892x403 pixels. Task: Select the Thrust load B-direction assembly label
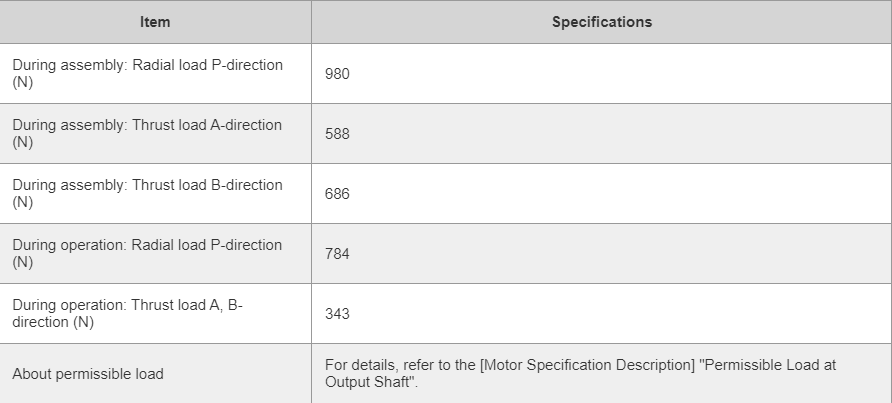147,194
